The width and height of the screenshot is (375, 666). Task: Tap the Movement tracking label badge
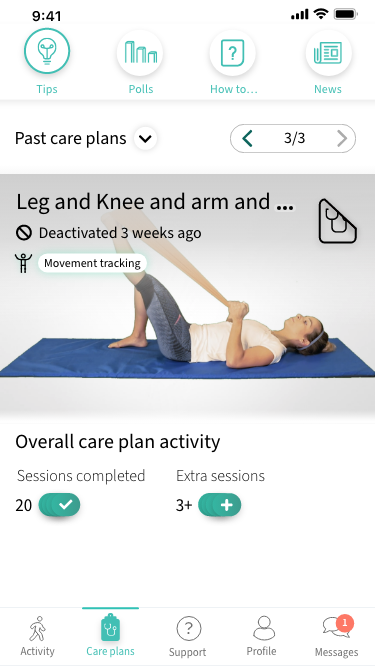93,263
